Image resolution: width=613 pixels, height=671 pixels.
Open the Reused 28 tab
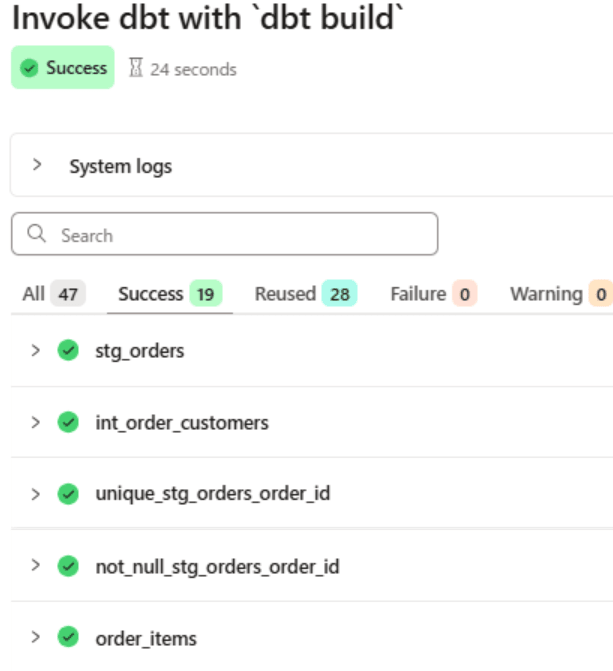(x=306, y=294)
